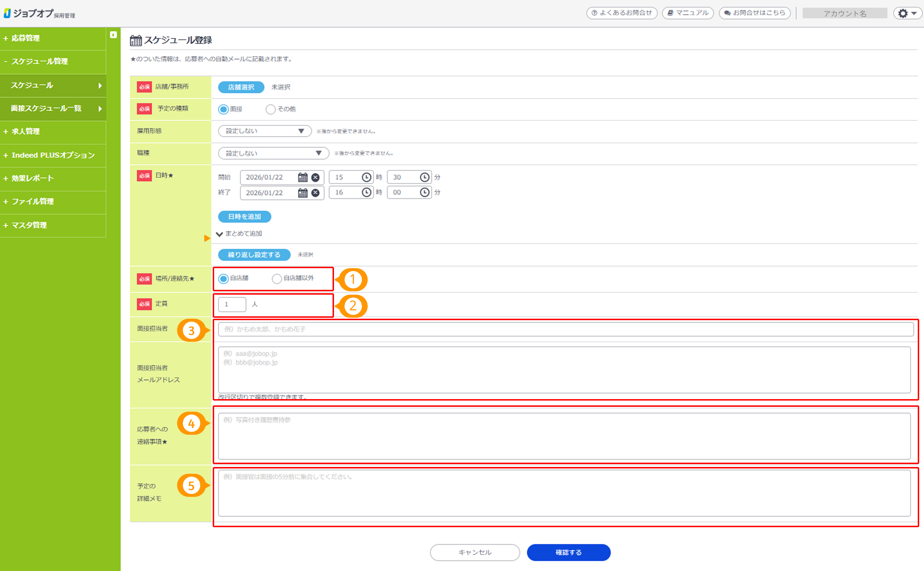This screenshot has height=571, width=924.
Task: Open the 雇用形態 dropdown
Action: pos(265,131)
